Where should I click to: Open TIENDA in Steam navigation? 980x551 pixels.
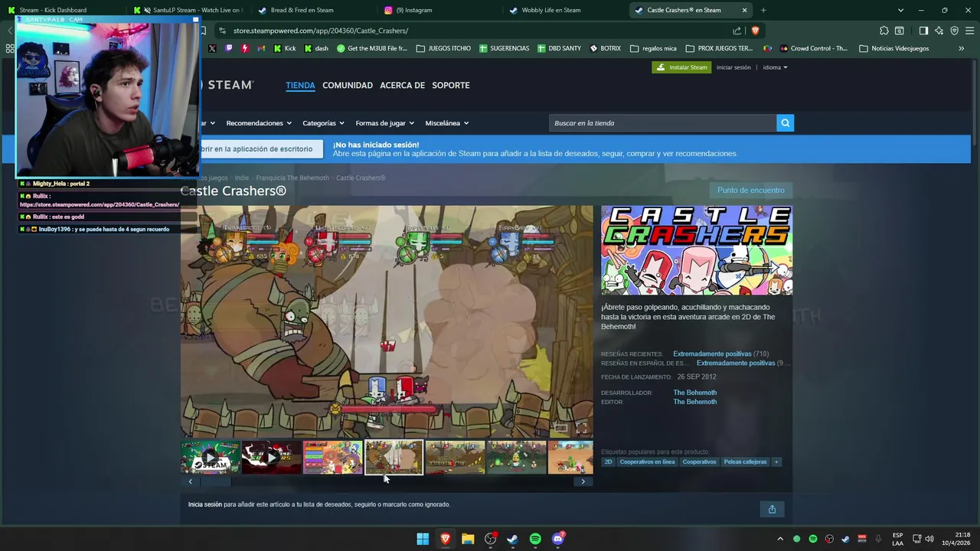pyautogui.click(x=300, y=85)
